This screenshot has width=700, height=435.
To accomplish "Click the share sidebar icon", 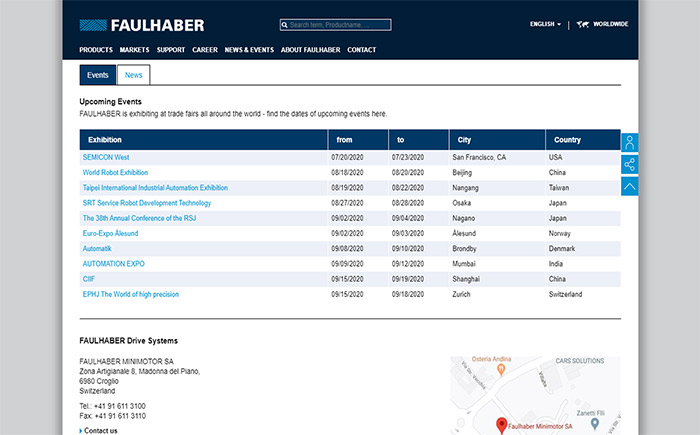I will tap(629, 164).
